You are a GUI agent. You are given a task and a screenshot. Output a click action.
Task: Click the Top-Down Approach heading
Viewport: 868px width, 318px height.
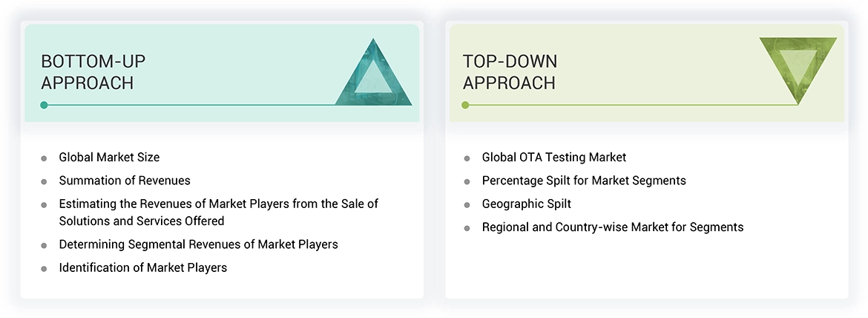(510, 72)
